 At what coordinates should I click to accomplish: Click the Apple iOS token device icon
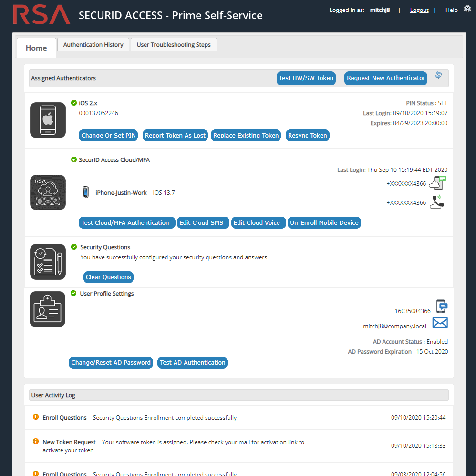click(x=48, y=119)
